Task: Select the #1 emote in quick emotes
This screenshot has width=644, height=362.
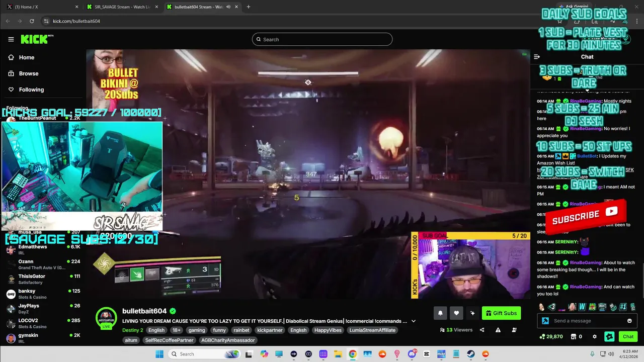Action: [x=622, y=307]
